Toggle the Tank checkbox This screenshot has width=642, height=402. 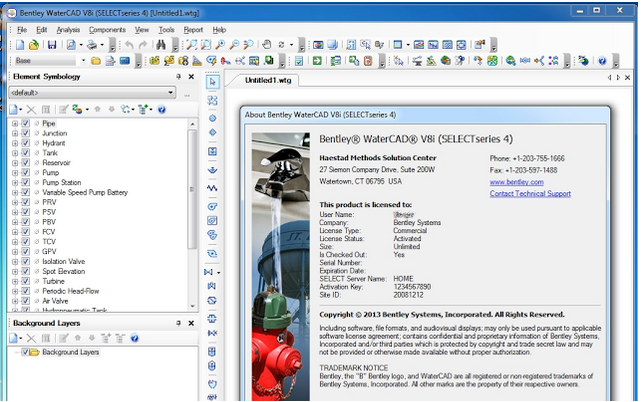[25, 153]
